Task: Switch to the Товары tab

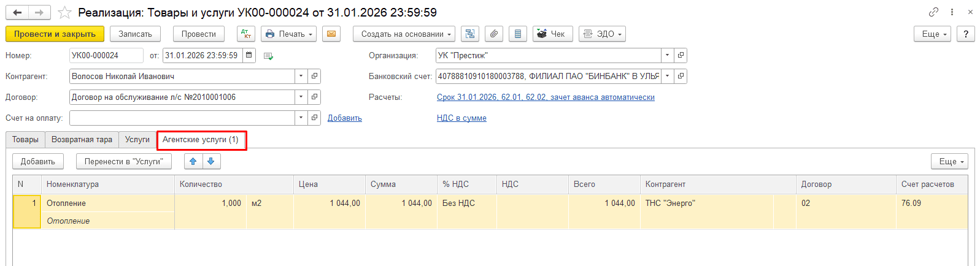Action: 25,140
